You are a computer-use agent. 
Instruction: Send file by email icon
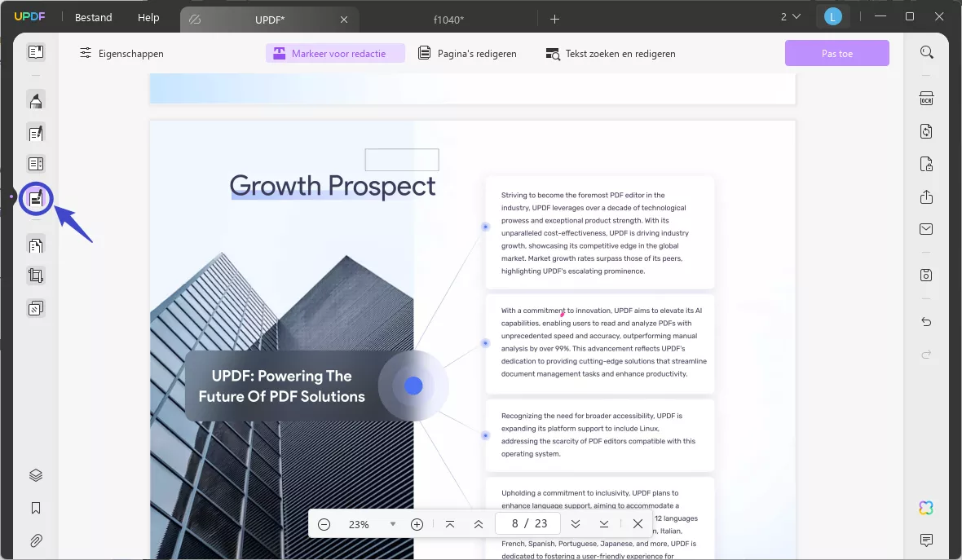tap(926, 229)
